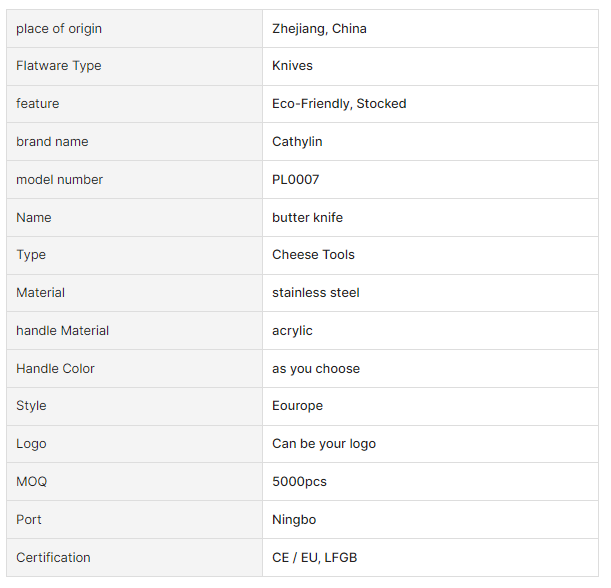Select the 'Cathylin' brand name value
The height and width of the screenshot is (588, 611).
coord(297,142)
